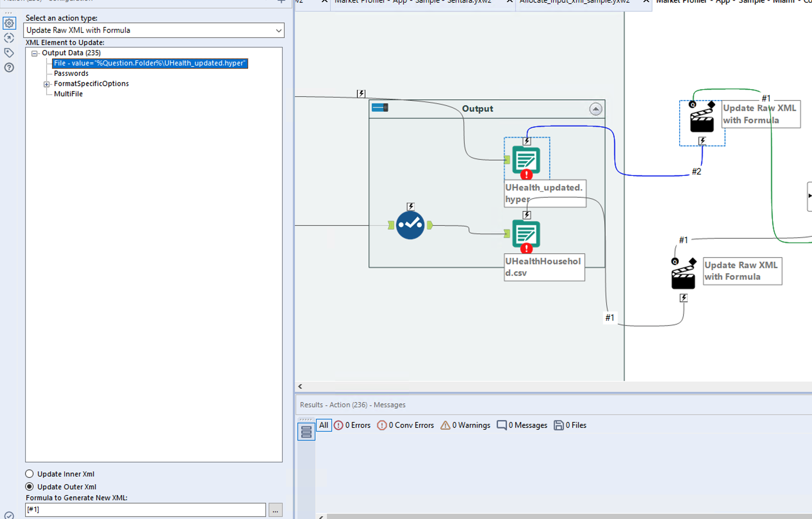Click the 0 Errors filter in Results
Viewport: 812px width, 519px height.
352,425
